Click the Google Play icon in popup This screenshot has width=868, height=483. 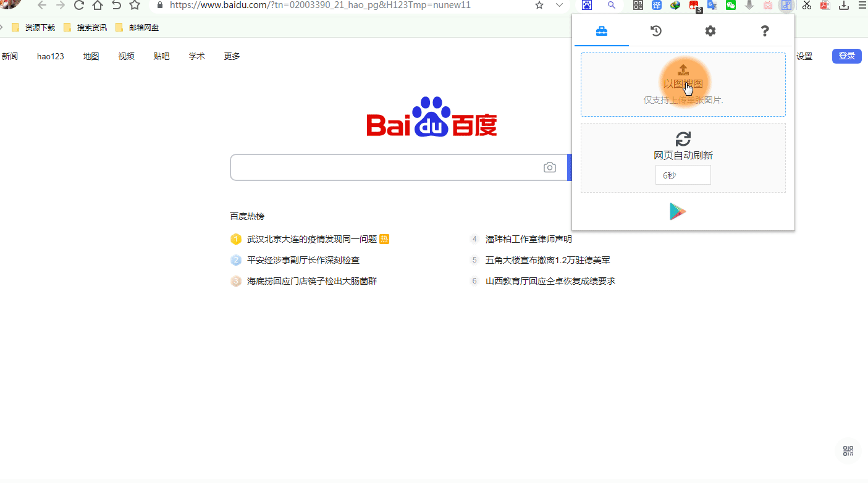point(678,211)
